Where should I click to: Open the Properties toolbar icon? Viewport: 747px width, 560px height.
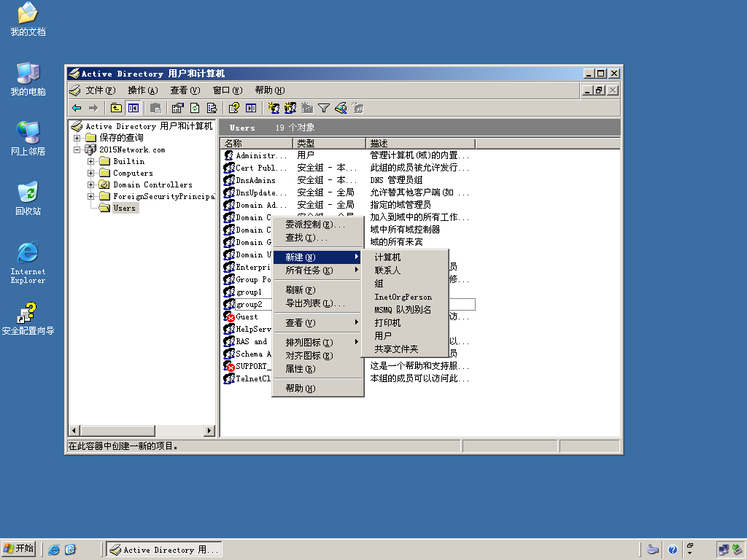178,108
